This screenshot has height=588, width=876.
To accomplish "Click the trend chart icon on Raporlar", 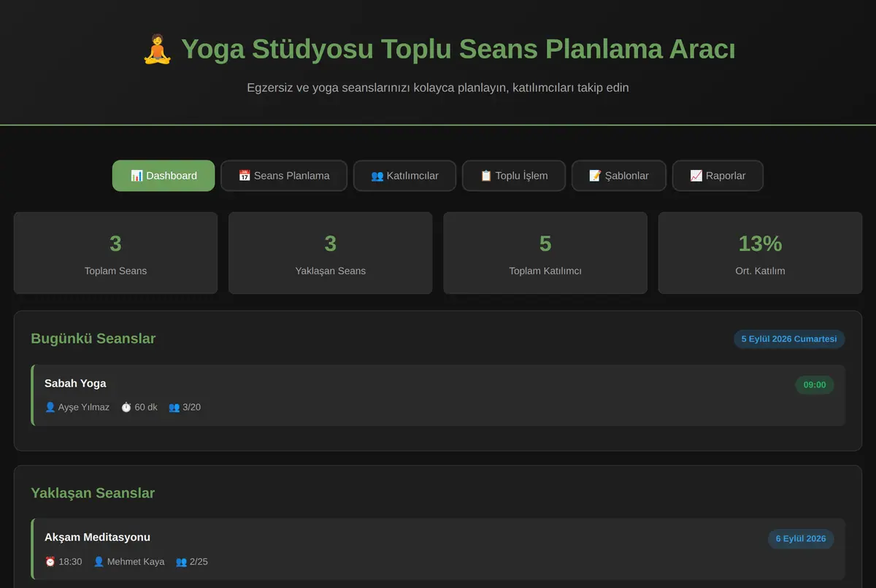I will pyautogui.click(x=696, y=176).
